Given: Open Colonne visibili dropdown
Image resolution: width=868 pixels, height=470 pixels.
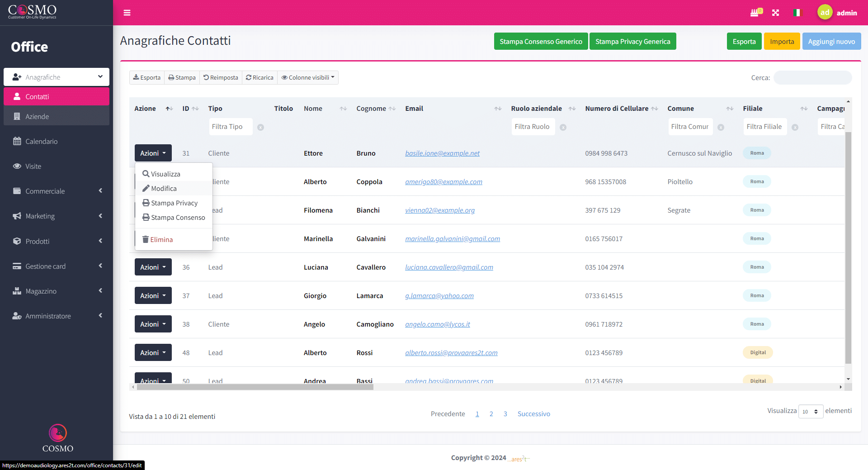Looking at the screenshot, I should click(308, 77).
